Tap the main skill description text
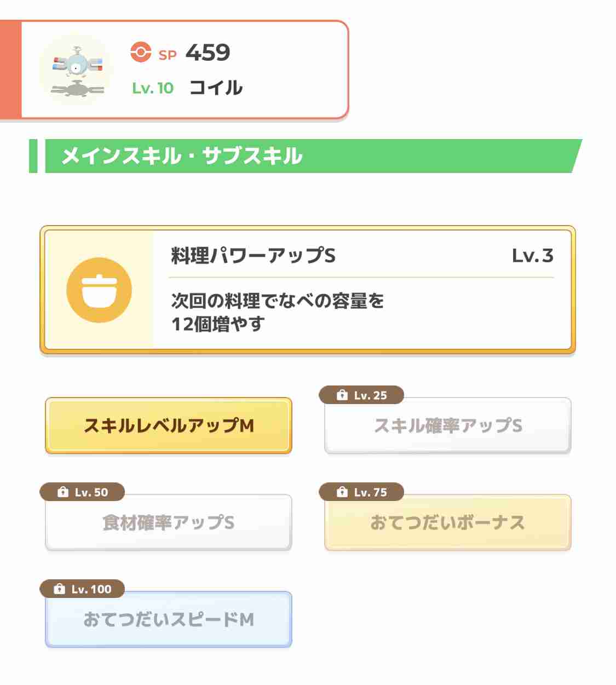Viewport: 616px width, 685px height. (278, 312)
